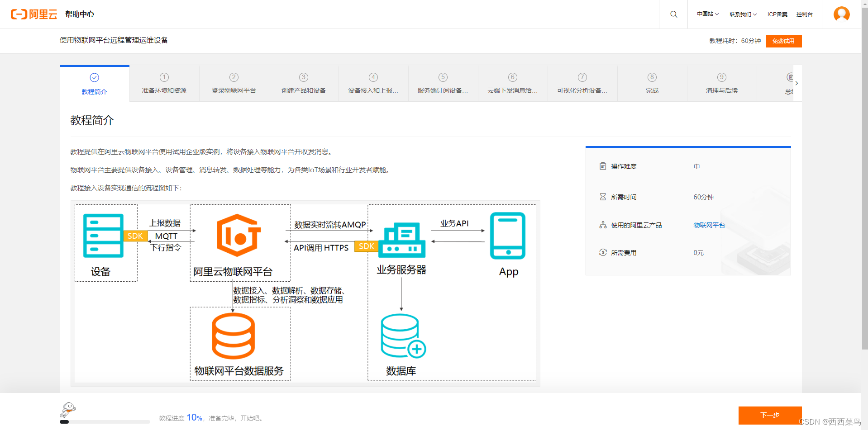Viewport: 868px width, 430px height.
Task: Click the step 6 circle icon
Action: click(x=513, y=77)
